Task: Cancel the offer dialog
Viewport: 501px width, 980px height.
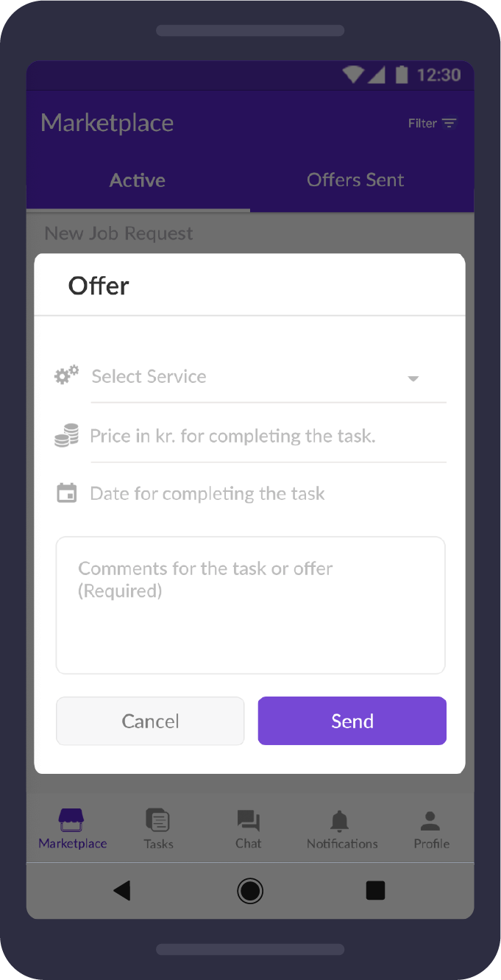Action: pyautogui.click(x=150, y=721)
